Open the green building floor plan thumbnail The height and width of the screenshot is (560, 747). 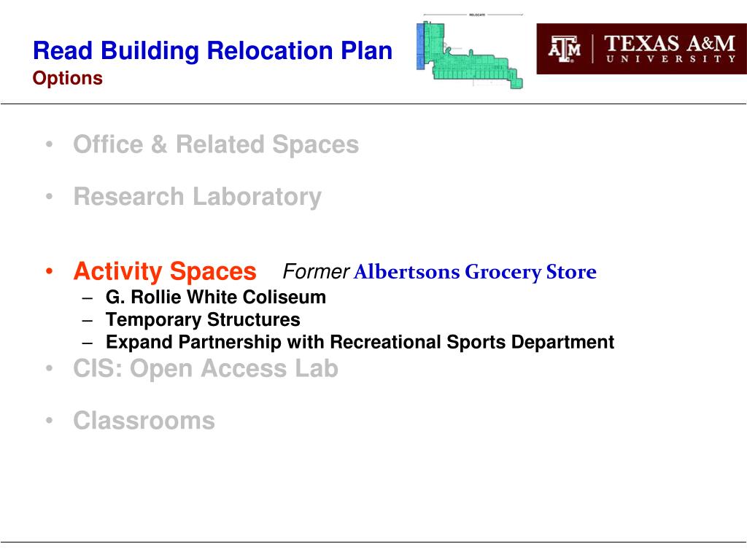tap(470, 54)
